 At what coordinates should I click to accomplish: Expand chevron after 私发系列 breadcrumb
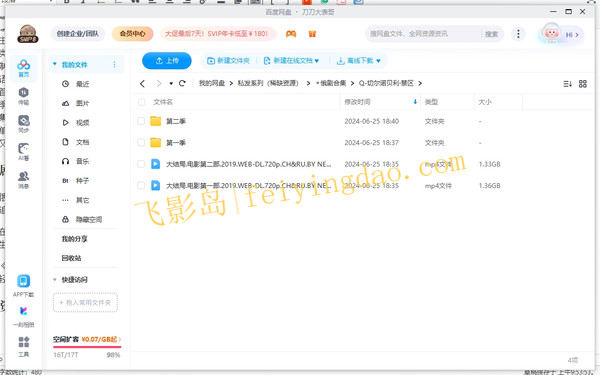(x=308, y=83)
